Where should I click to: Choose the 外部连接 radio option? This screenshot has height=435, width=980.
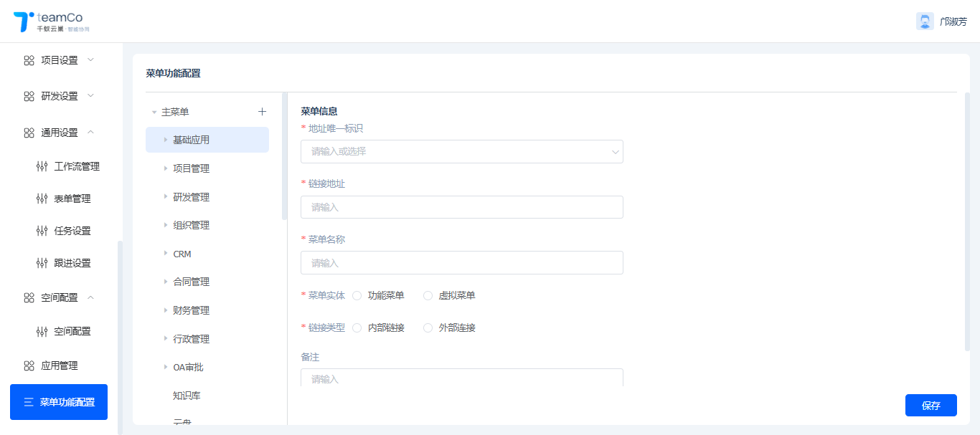428,328
